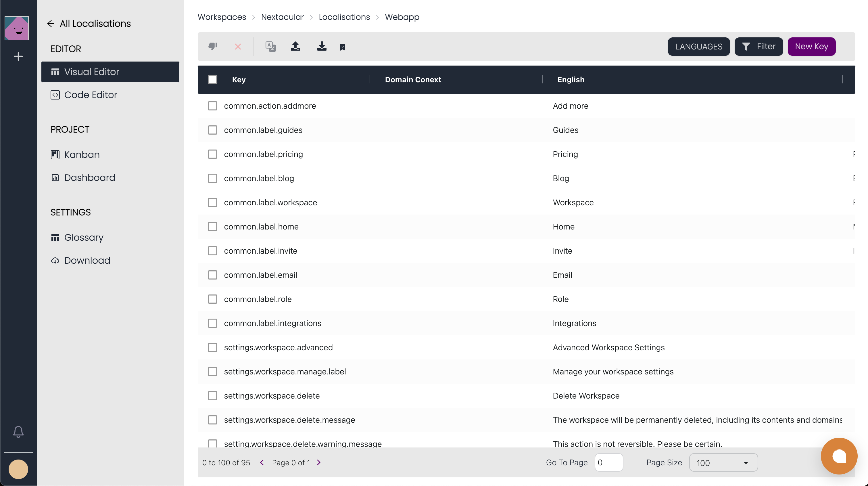Open the notifications bell
Screen dimensions: 868x486
(x=18, y=431)
